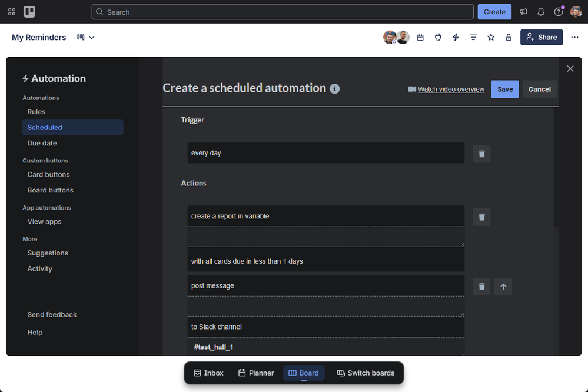Star the My Reminders board
Viewport: 588px width, 392px height.
point(491,37)
